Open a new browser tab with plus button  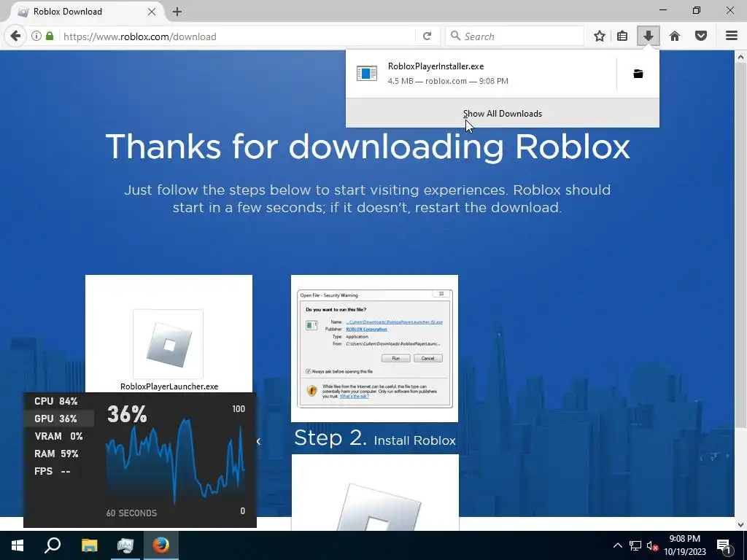point(177,12)
